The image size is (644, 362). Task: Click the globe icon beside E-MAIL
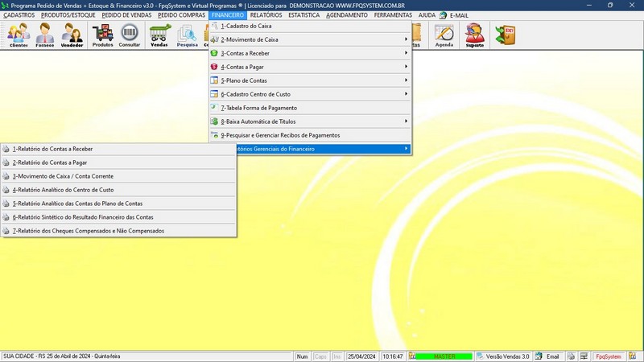pyautogui.click(x=443, y=15)
